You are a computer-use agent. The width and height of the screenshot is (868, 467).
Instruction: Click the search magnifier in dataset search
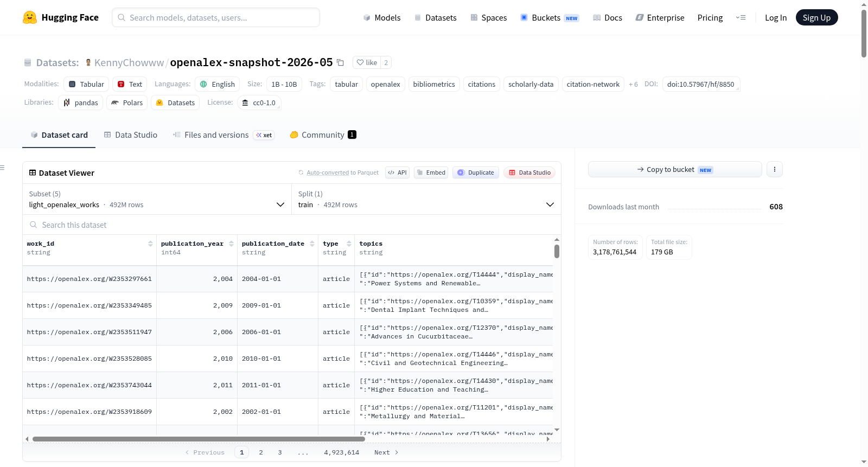(34, 225)
